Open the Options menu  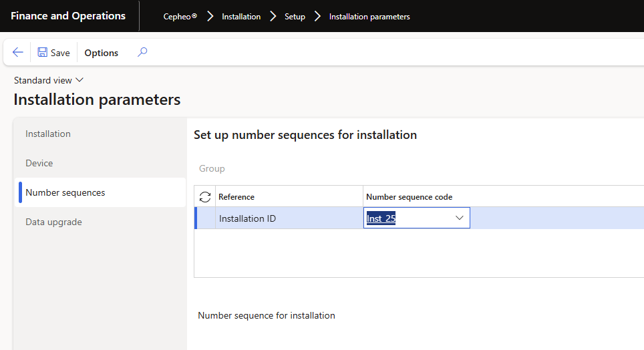tap(101, 53)
